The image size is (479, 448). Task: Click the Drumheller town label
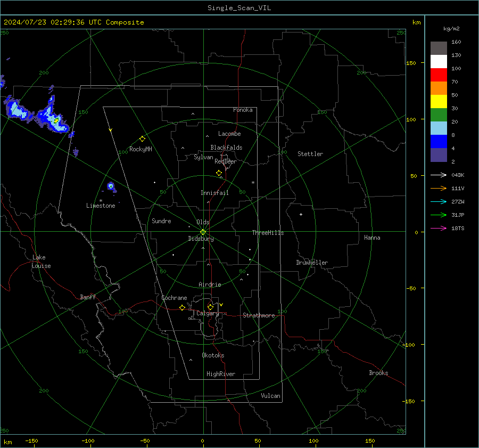point(312,263)
